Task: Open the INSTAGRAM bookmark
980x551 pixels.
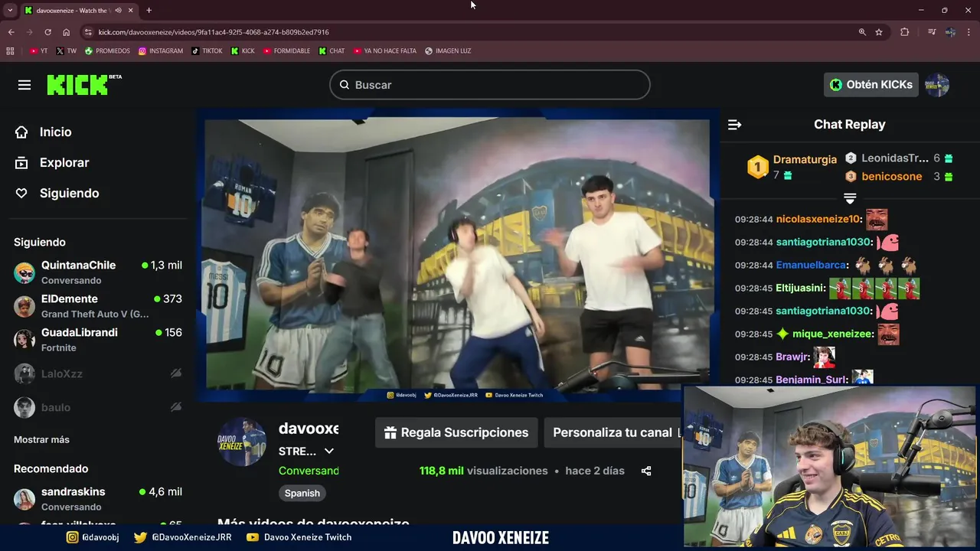Action: click(161, 51)
